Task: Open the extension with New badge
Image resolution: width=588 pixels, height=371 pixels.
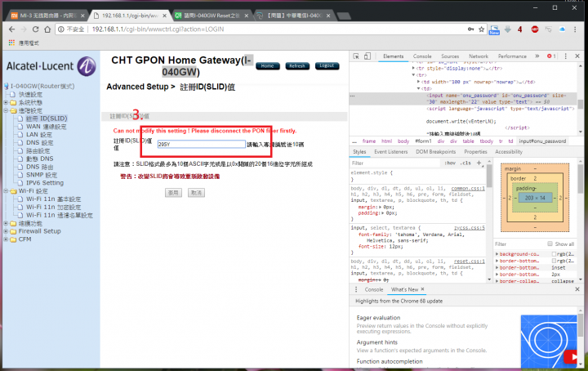Action: pos(494,30)
